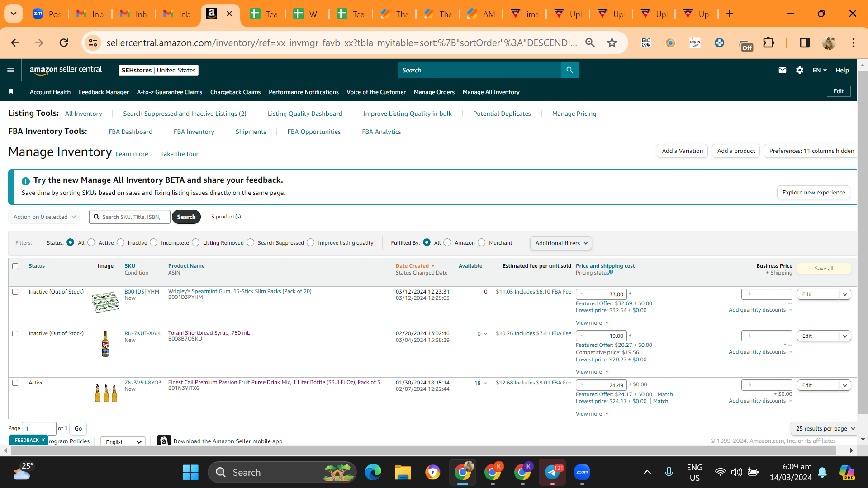The width and height of the screenshot is (868, 488).
Task: Open the settings gear icon
Action: tap(799, 70)
